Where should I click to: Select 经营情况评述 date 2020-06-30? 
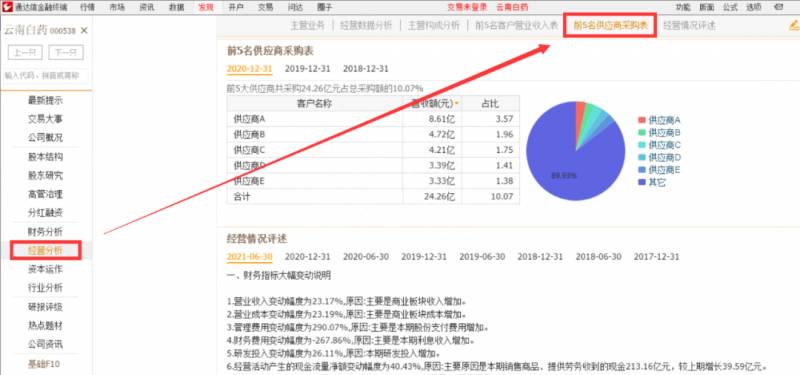pos(366,257)
